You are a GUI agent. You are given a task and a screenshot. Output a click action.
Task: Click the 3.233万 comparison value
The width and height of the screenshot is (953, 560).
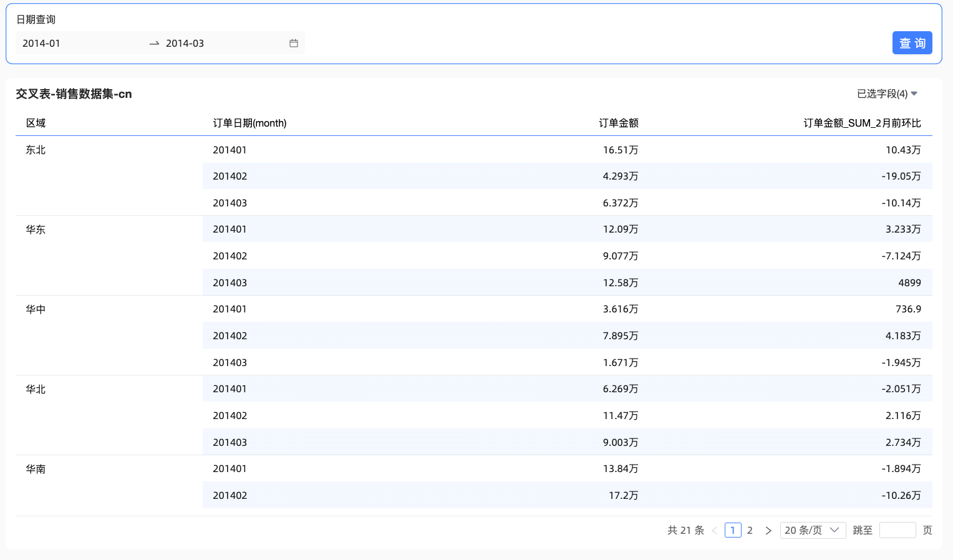coord(903,229)
